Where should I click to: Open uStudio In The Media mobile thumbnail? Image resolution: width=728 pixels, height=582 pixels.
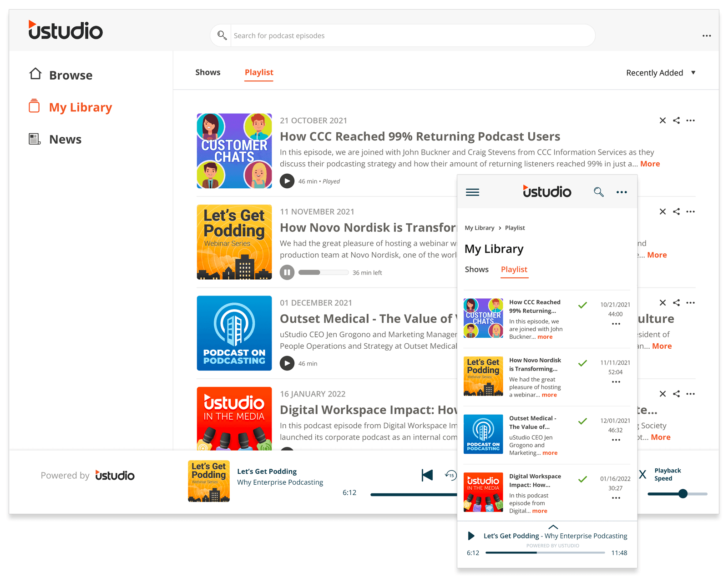click(x=483, y=492)
